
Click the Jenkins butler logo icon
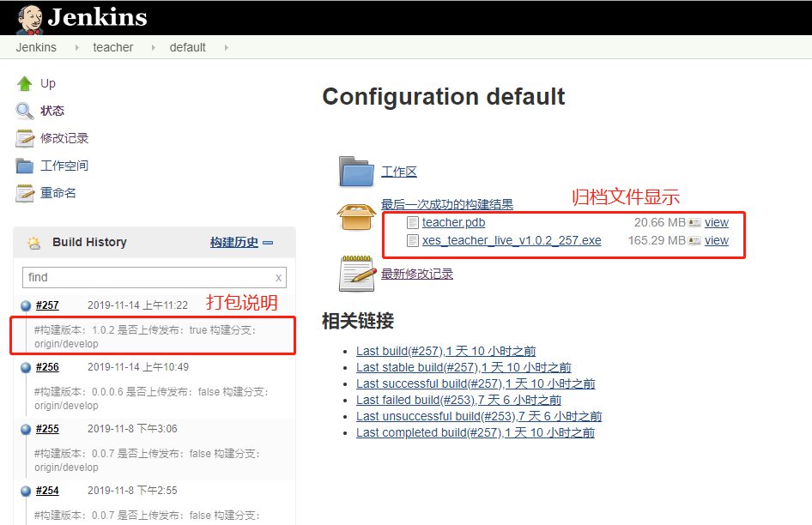tap(29, 19)
